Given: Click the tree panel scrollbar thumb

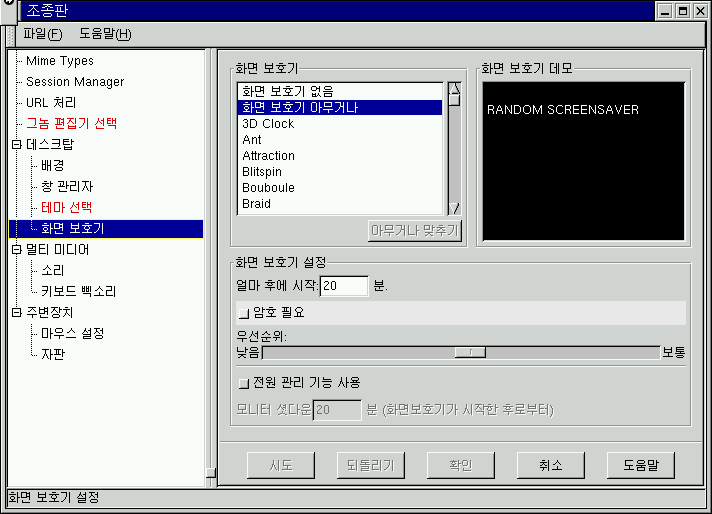Looking at the screenshot, I should [x=210, y=473].
